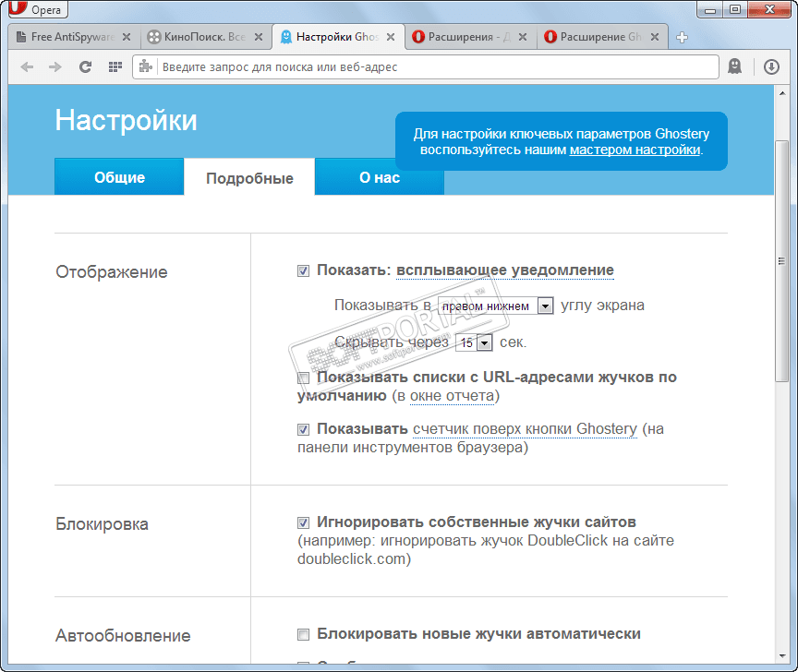Open the Ghostery ghost toolbar button
Screen dimensions: 798x672
coord(734,66)
